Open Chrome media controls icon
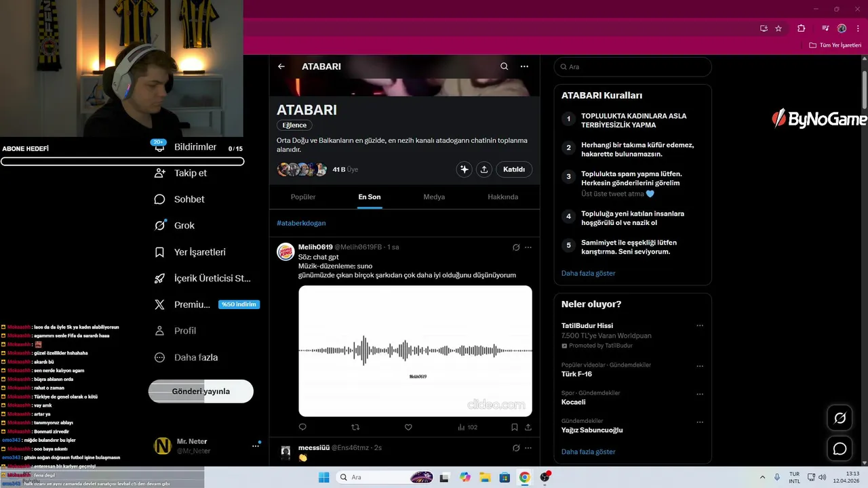This screenshot has height=488, width=868. 825,28
